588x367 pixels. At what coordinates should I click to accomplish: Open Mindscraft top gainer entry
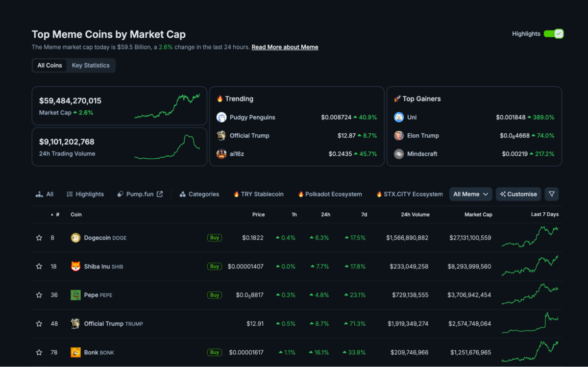[422, 154]
